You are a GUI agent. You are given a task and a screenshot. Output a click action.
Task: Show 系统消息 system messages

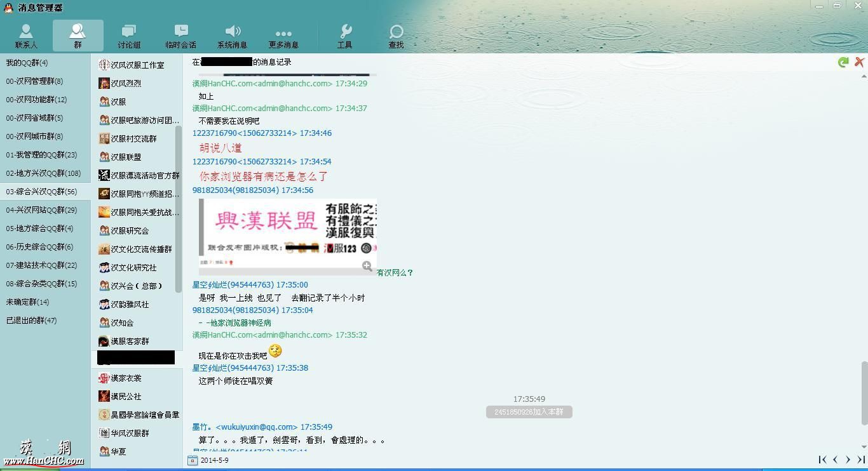tap(232, 36)
